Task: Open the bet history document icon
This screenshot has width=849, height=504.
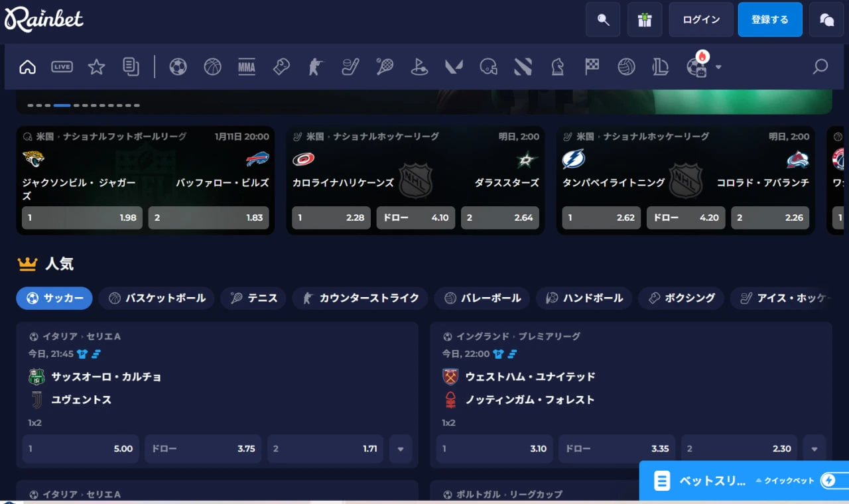Action: (131, 66)
